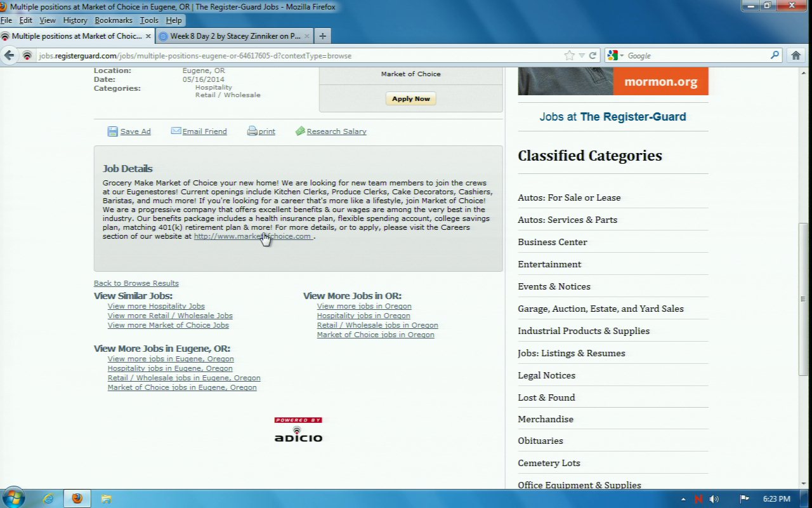Open the Google search engine dropdown

tap(615, 56)
